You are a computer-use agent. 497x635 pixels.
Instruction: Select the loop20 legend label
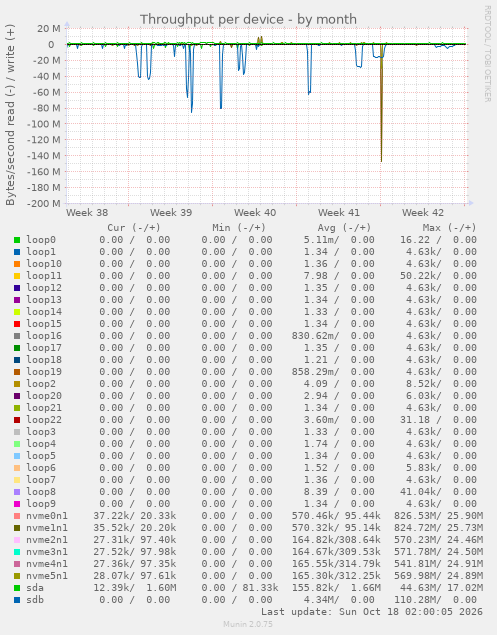click(44, 396)
